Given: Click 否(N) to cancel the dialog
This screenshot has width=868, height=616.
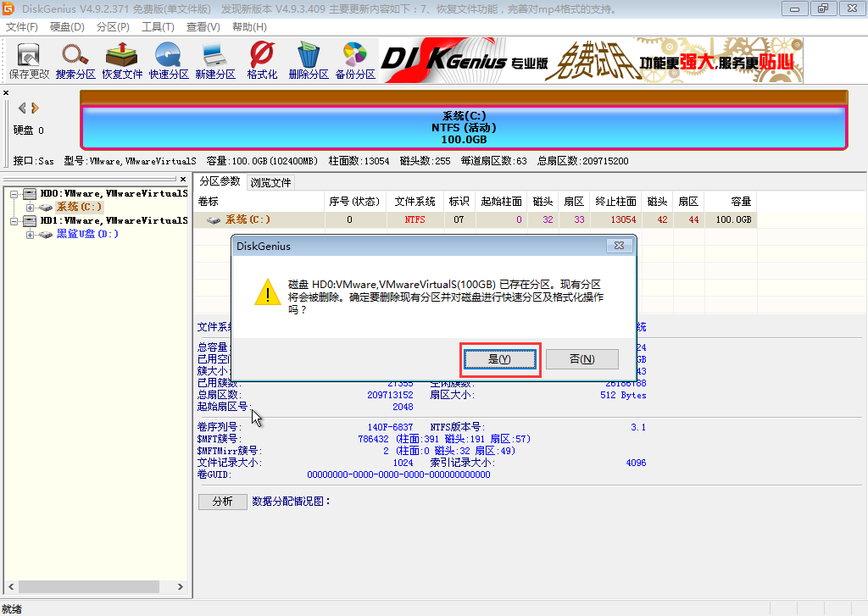Looking at the screenshot, I should 582,359.
